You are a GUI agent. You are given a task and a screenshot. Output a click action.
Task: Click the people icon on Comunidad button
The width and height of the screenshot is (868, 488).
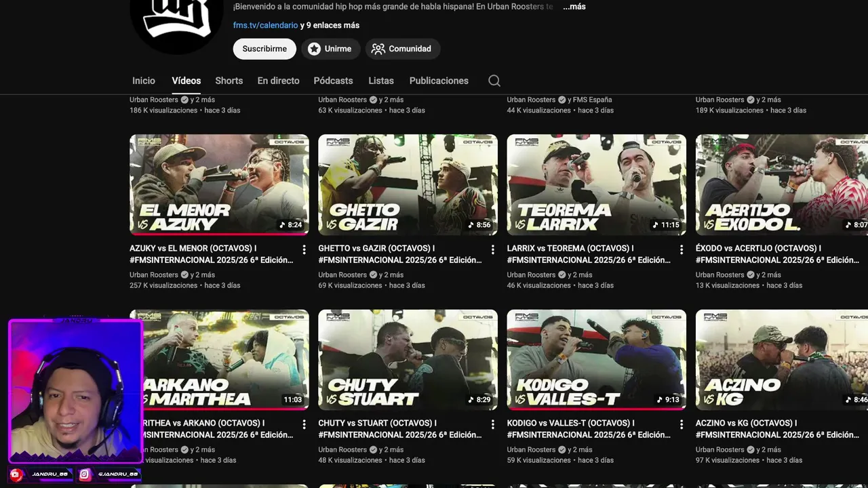(378, 49)
